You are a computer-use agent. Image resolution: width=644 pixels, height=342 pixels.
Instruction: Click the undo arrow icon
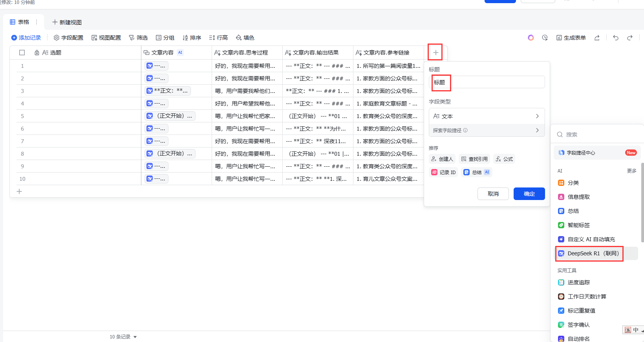click(x=615, y=38)
